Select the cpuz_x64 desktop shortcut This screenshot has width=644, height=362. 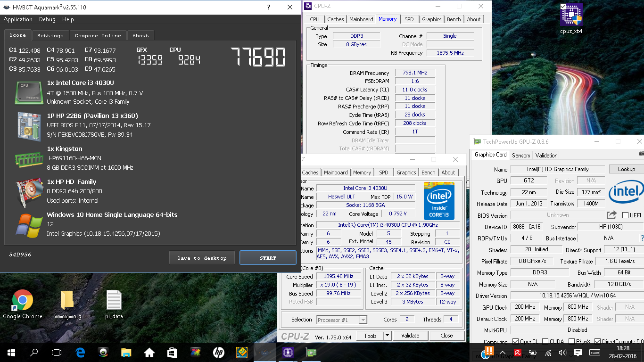(x=571, y=19)
